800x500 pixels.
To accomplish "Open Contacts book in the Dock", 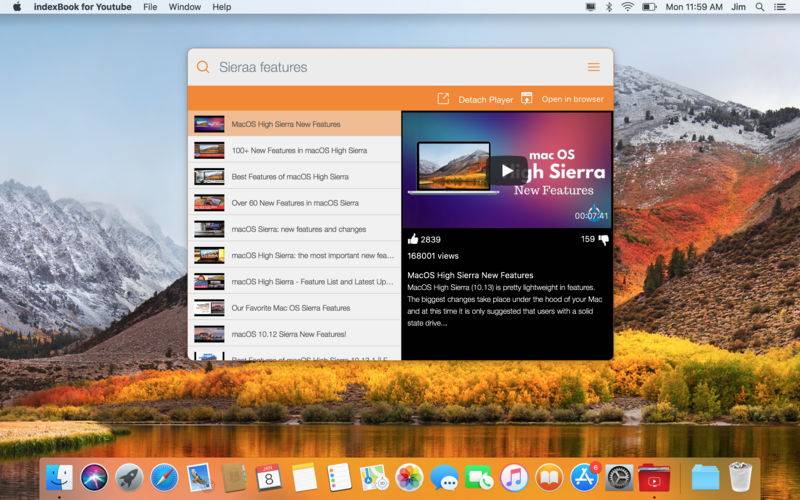I will (x=234, y=478).
